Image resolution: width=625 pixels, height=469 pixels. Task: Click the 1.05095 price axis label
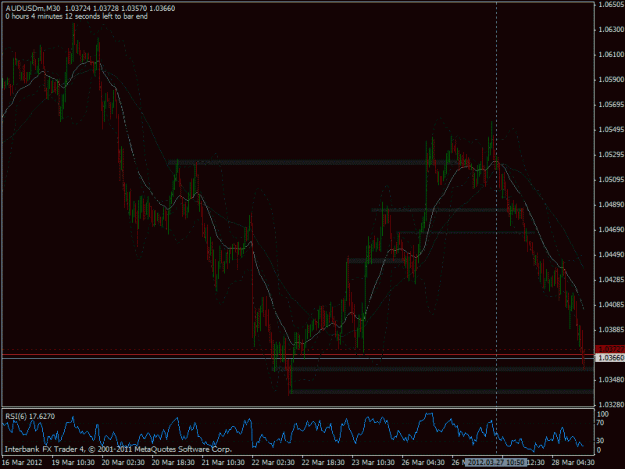[x=611, y=180]
